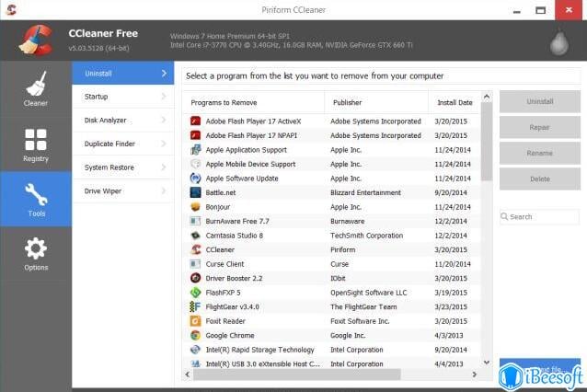Click the vertical scrollbar down arrow
Screen dimensions: 587x392
(487, 363)
